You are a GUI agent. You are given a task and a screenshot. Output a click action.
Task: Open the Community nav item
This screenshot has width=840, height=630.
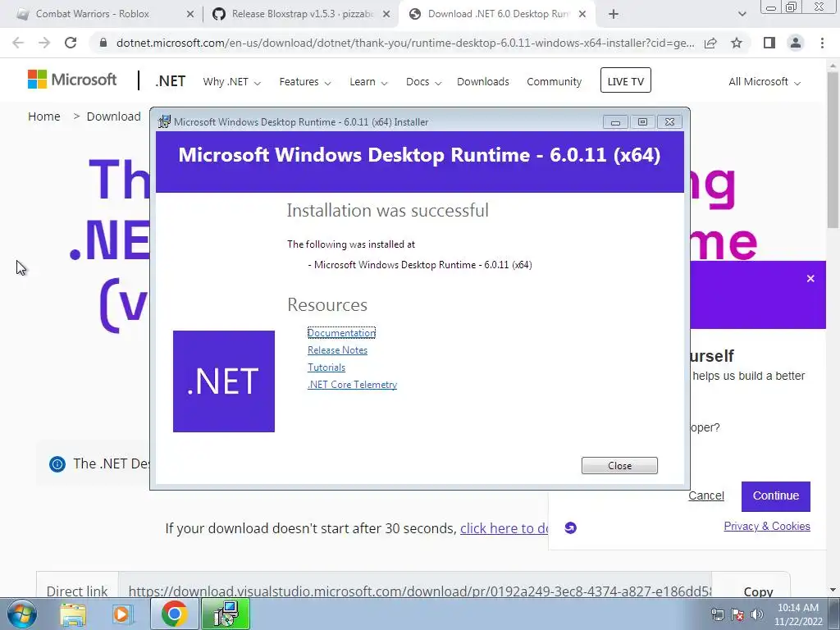pos(554,82)
